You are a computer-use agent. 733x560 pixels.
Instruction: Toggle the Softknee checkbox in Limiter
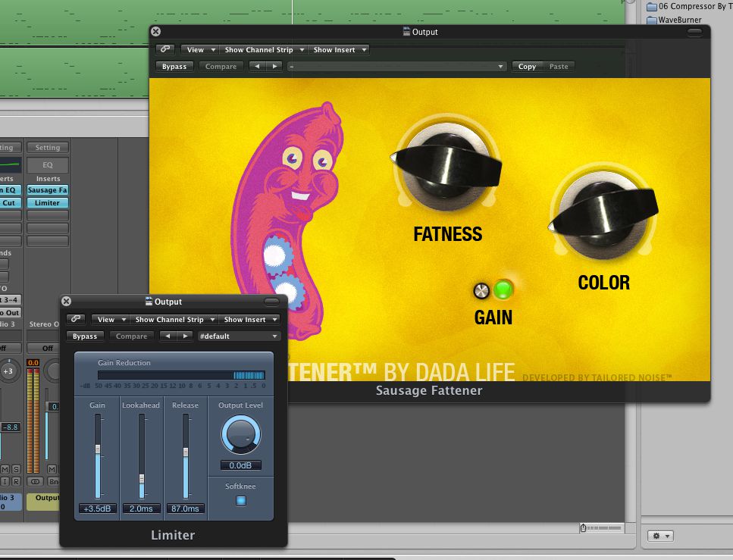241,501
